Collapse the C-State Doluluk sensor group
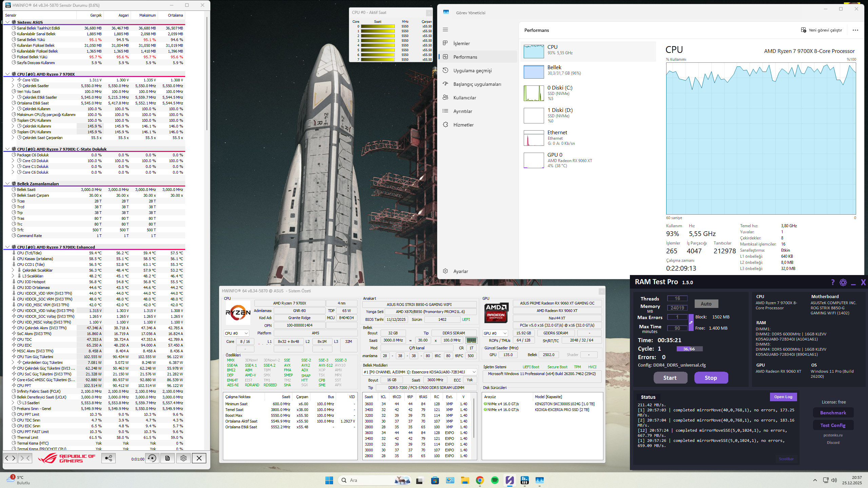This screenshot has width=868, height=488. [7, 149]
